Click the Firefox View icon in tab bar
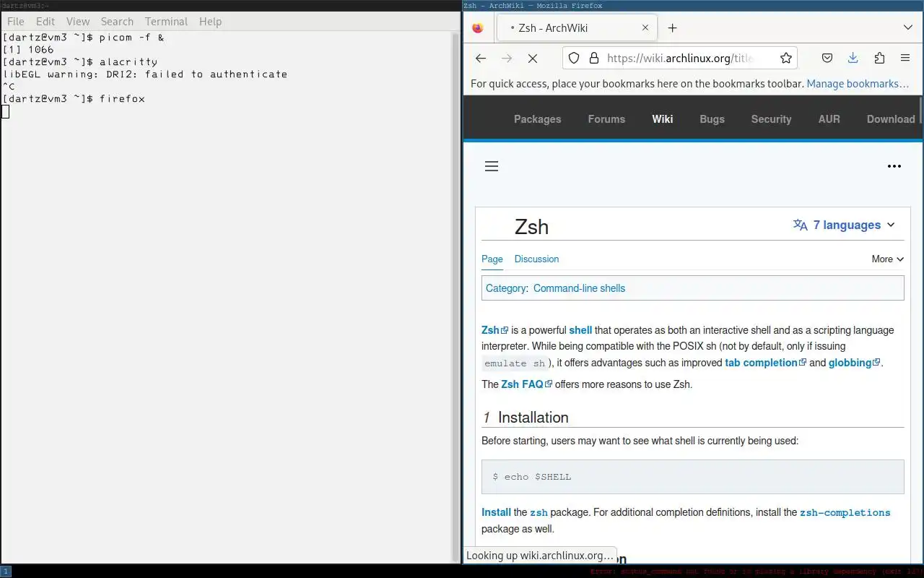 tap(477, 27)
